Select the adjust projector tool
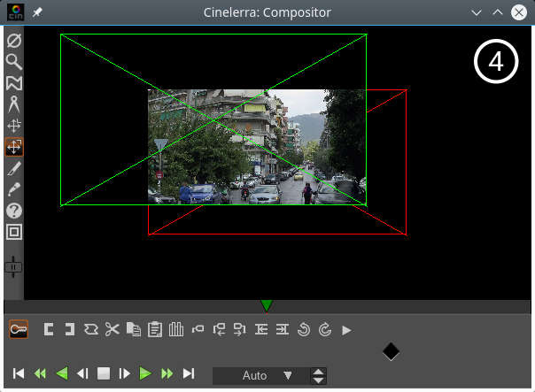535x392 pixels. point(14,147)
